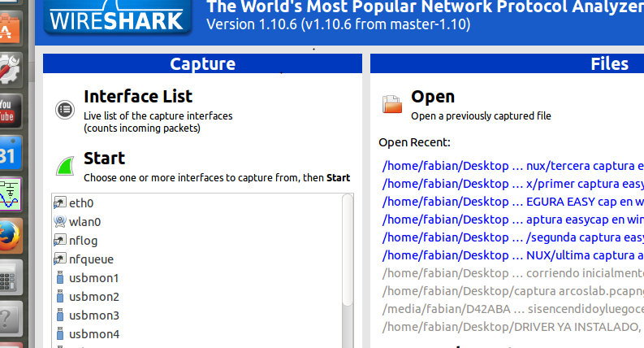Open recent file segunda captura
Image resolution: width=644 pixels, height=348 pixels.
click(513, 237)
